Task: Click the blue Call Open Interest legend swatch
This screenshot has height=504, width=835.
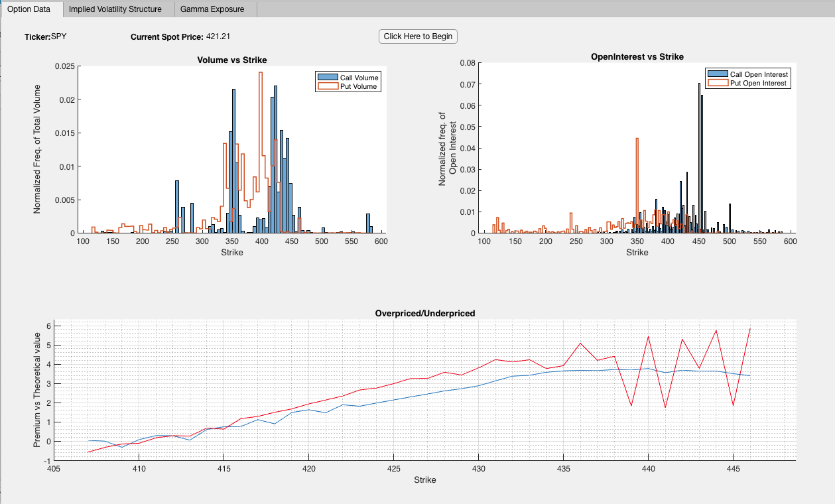Action: (x=718, y=74)
